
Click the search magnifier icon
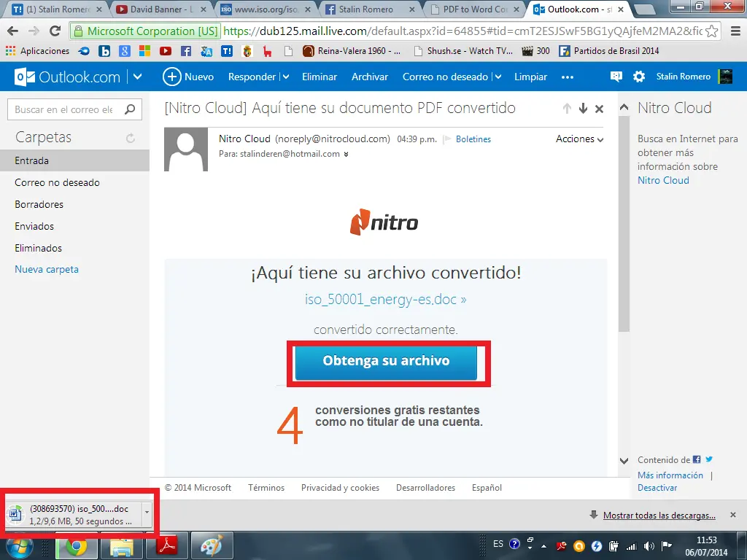130,109
